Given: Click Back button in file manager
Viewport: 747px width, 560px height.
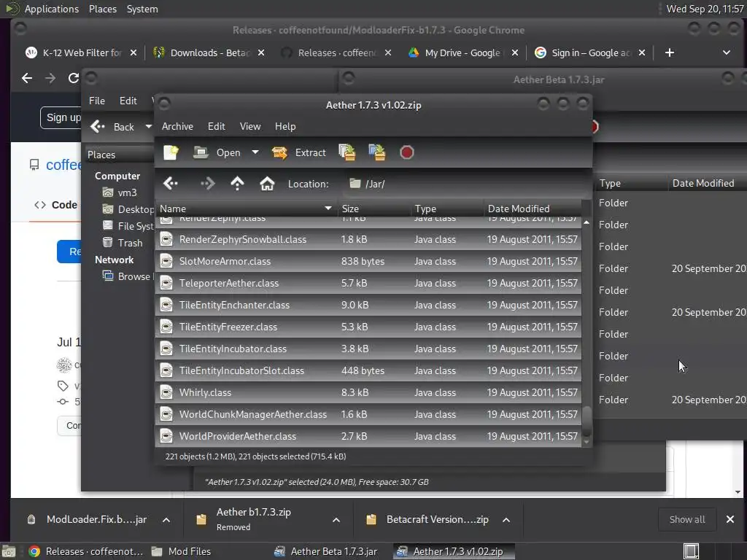Looking at the screenshot, I should [x=113, y=127].
